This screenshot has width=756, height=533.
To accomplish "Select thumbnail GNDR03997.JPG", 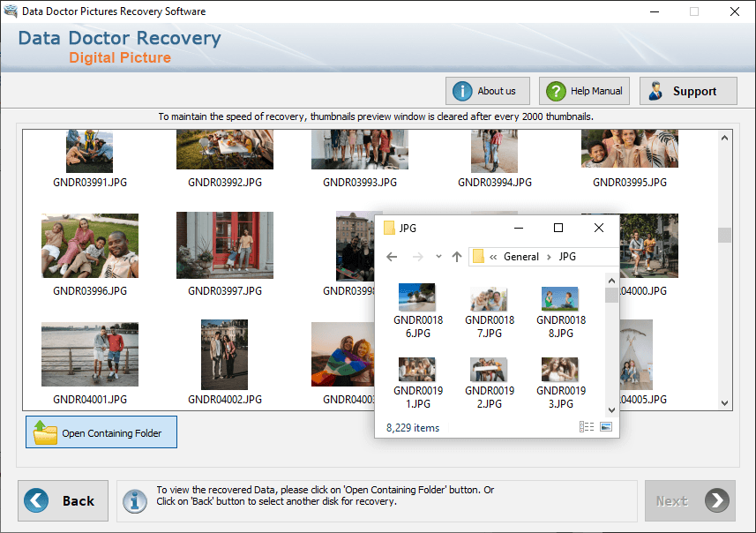I will click(225, 245).
